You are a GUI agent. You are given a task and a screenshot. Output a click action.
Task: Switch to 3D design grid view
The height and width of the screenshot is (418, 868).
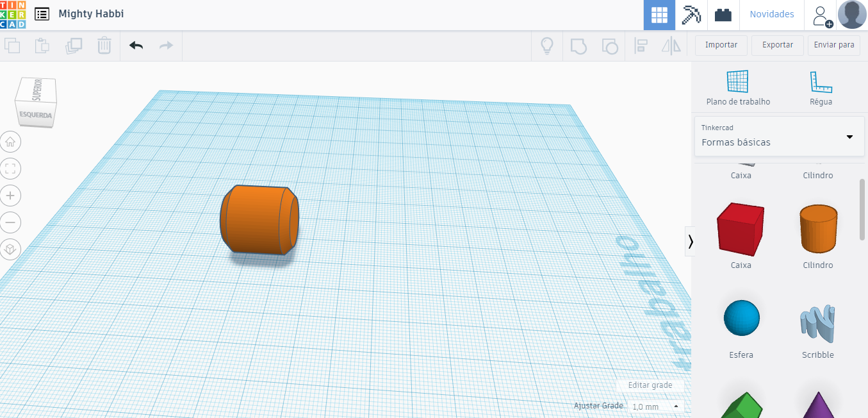pyautogui.click(x=659, y=15)
